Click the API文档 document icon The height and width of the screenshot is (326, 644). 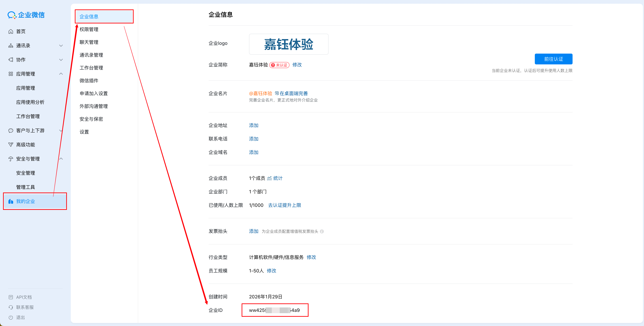pyautogui.click(x=11, y=297)
